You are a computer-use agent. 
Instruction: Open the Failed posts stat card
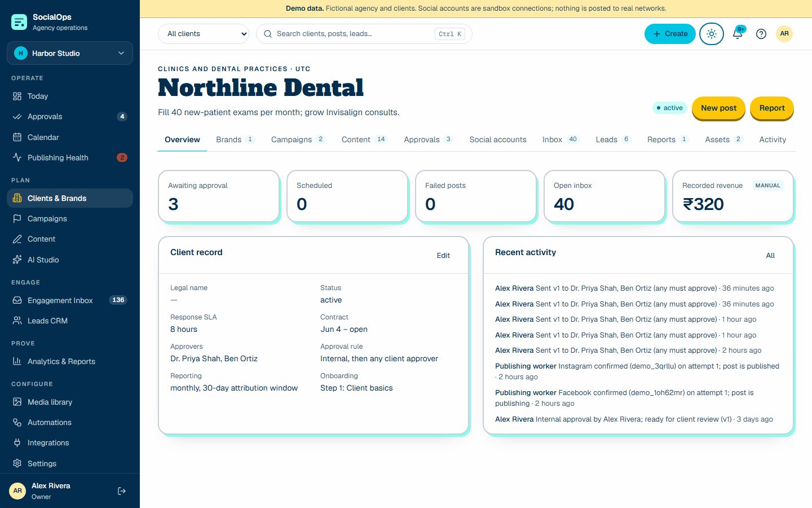(476, 196)
